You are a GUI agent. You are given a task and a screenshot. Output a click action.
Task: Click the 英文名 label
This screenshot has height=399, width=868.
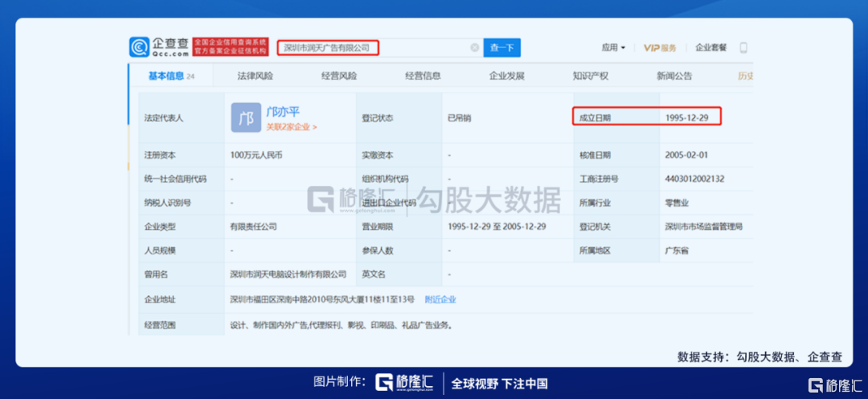coord(374,274)
